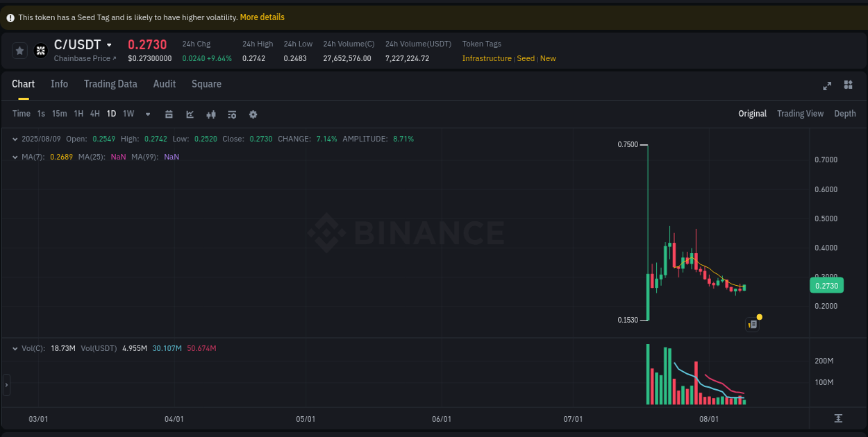Open the layout grid icon near fullscreen

[x=848, y=85]
